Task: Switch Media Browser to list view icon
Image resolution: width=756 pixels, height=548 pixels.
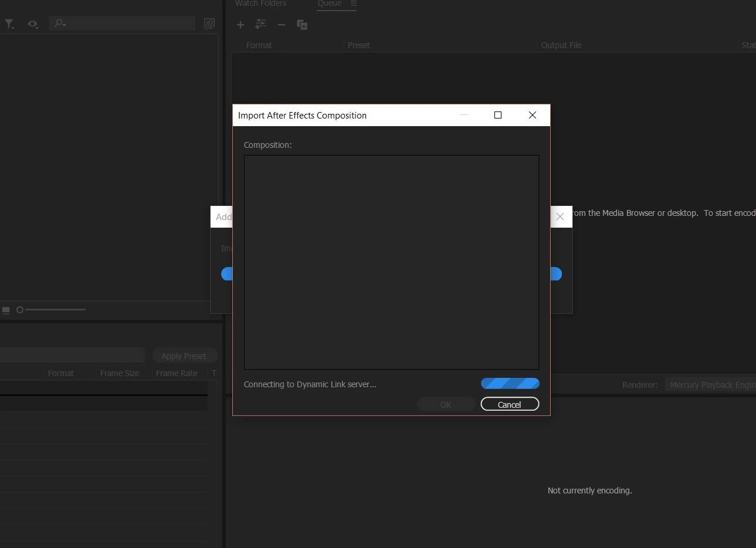Action: 6,310
